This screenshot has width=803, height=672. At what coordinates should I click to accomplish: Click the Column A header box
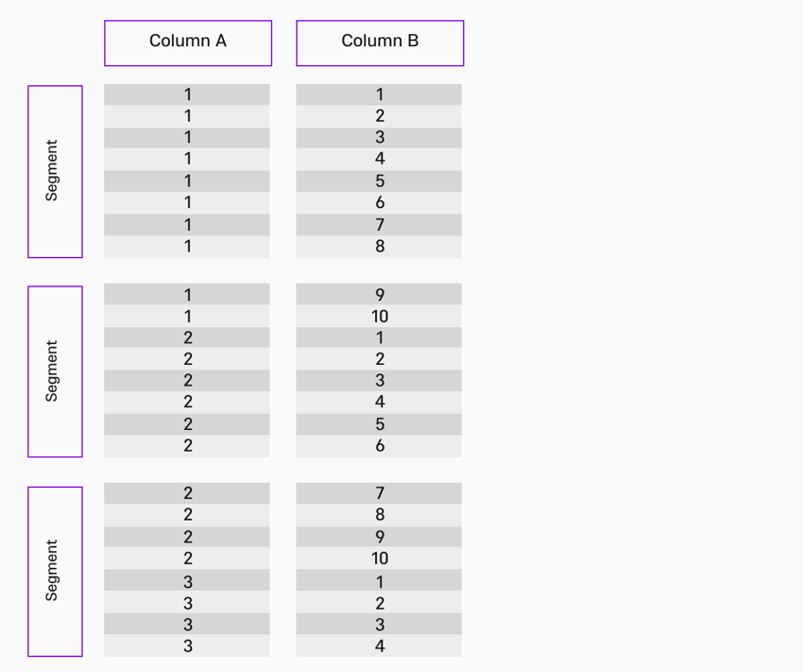(x=188, y=43)
